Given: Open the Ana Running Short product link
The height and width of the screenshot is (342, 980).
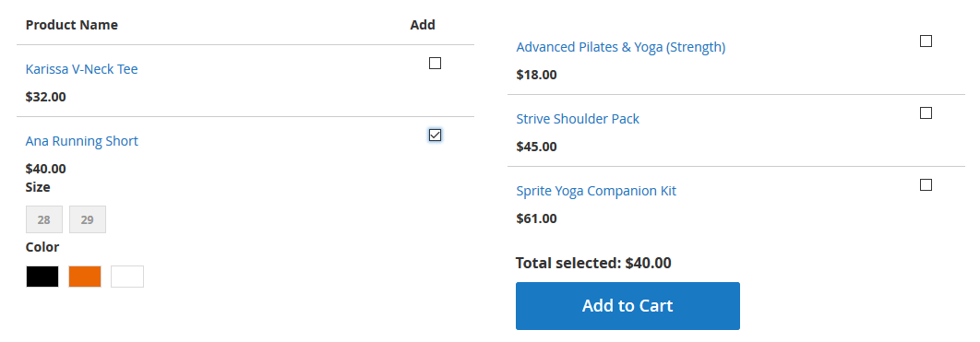Looking at the screenshot, I should (82, 141).
